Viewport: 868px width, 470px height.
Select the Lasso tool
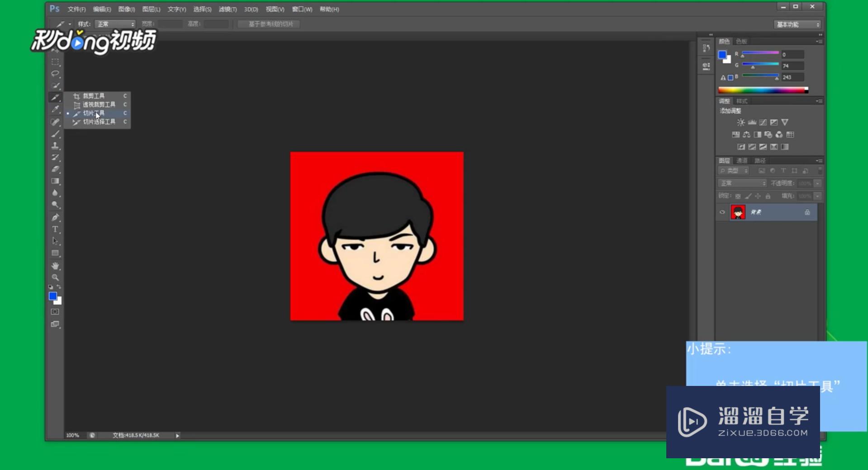(x=55, y=74)
